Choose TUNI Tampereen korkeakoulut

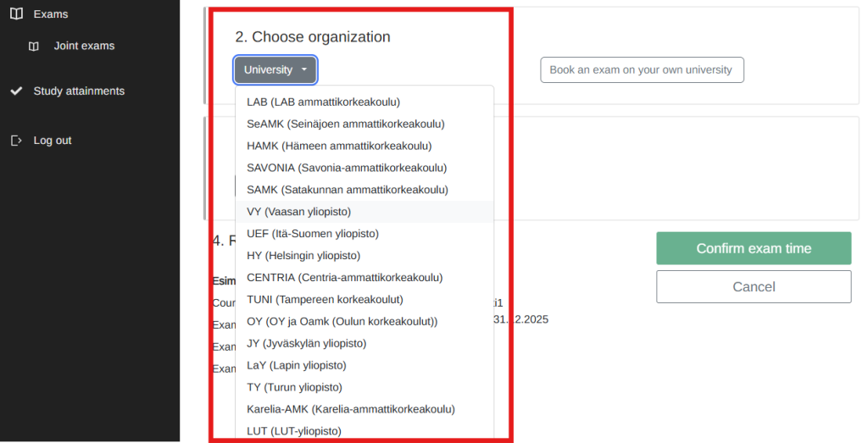coord(325,299)
